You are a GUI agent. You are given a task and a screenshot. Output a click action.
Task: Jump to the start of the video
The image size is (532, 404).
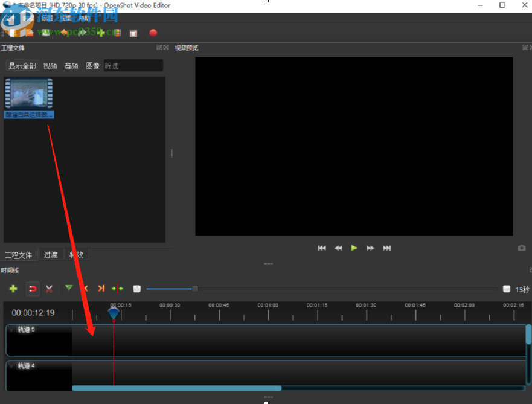(x=322, y=248)
